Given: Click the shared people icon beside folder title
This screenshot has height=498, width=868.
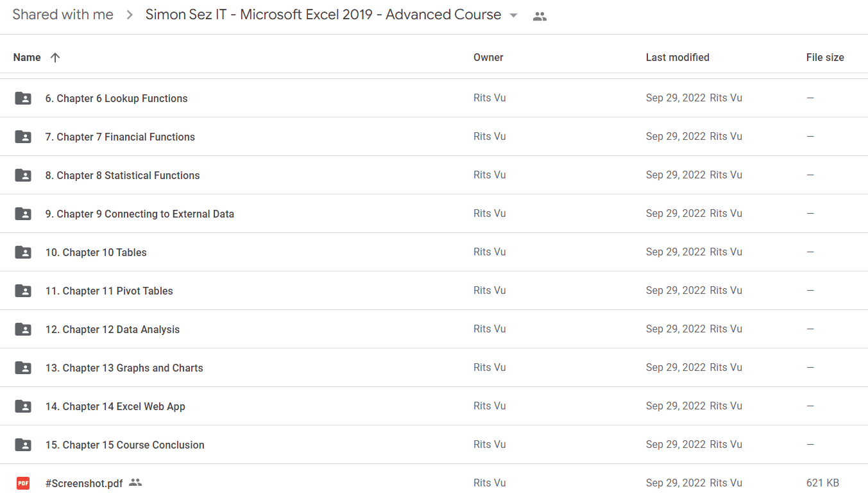Looking at the screenshot, I should [540, 17].
